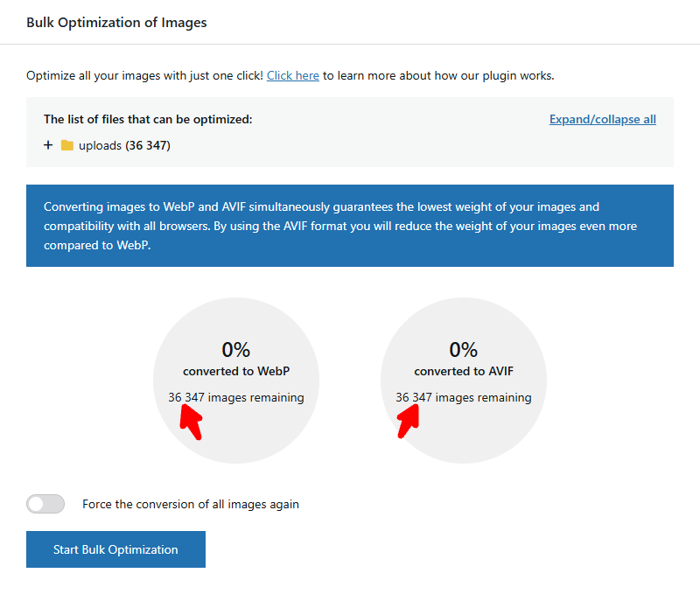Click the 'converted to AVIF' label
The width and height of the screenshot is (700, 594).
click(464, 371)
